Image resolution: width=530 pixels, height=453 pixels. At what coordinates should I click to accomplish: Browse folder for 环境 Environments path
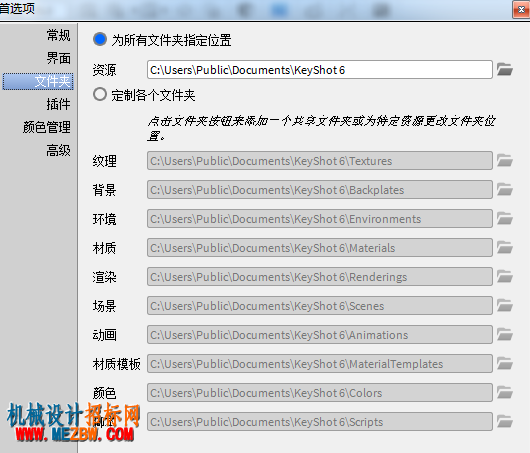point(505,218)
